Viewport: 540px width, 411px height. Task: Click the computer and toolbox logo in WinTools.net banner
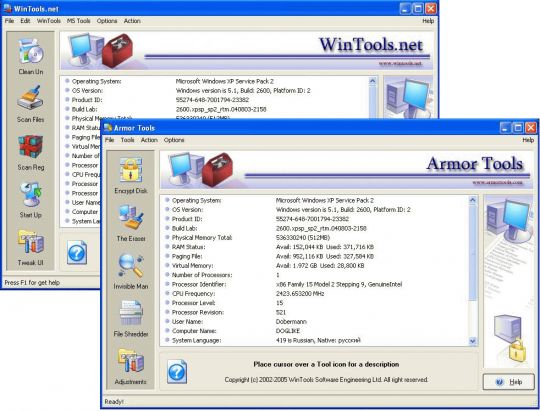click(x=101, y=50)
